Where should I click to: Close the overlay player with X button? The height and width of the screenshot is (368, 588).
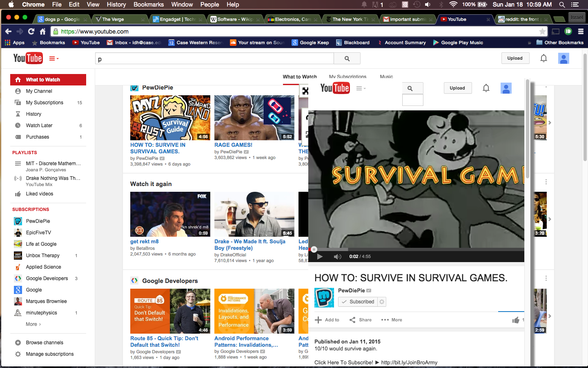click(x=305, y=91)
